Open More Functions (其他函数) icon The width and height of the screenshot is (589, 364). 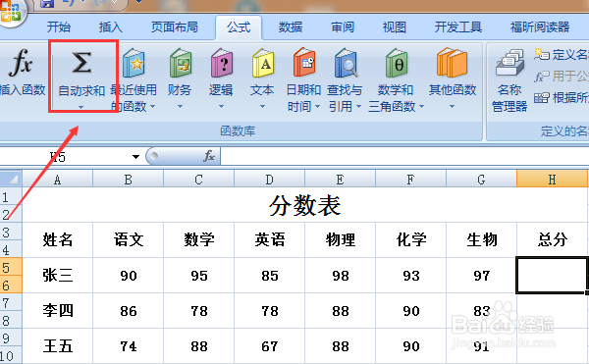[453, 62]
